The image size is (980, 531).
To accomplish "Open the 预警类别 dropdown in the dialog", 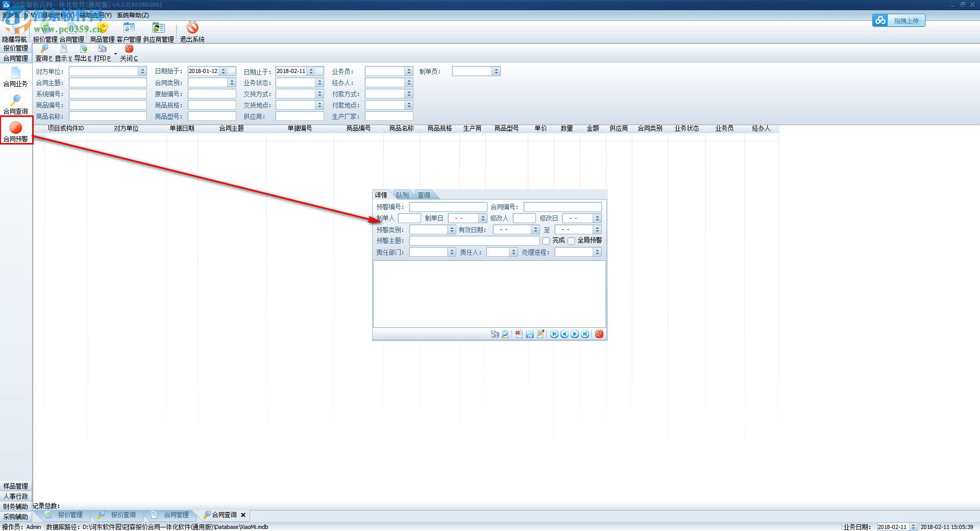I will [452, 230].
